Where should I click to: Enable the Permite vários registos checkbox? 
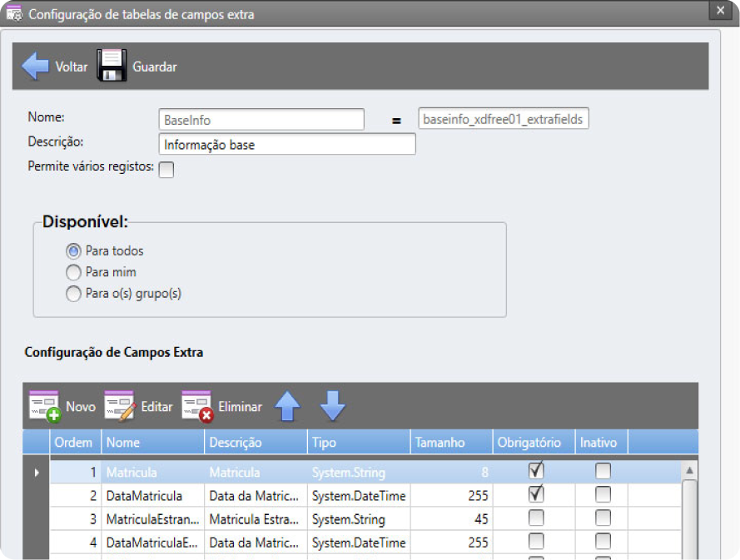[166, 170]
